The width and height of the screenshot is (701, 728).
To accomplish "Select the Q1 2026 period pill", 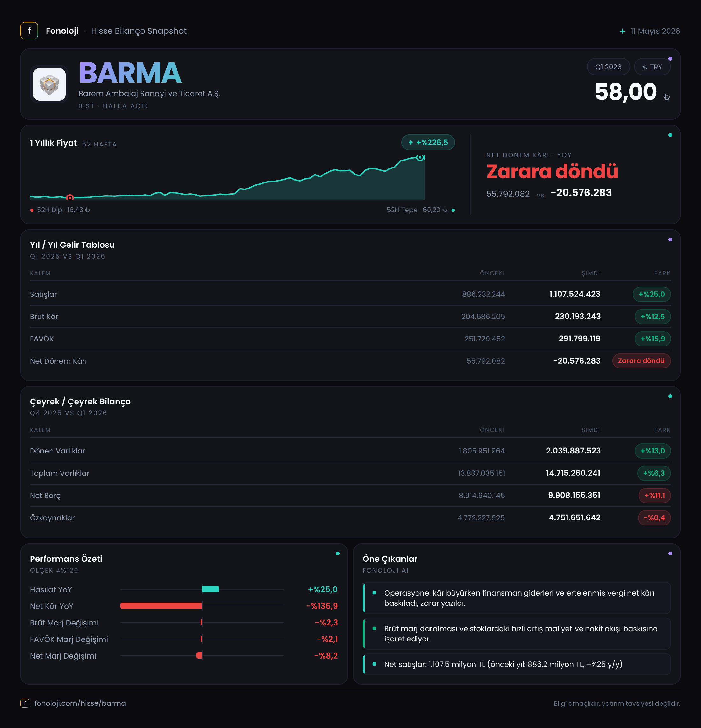I will (609, 67).
